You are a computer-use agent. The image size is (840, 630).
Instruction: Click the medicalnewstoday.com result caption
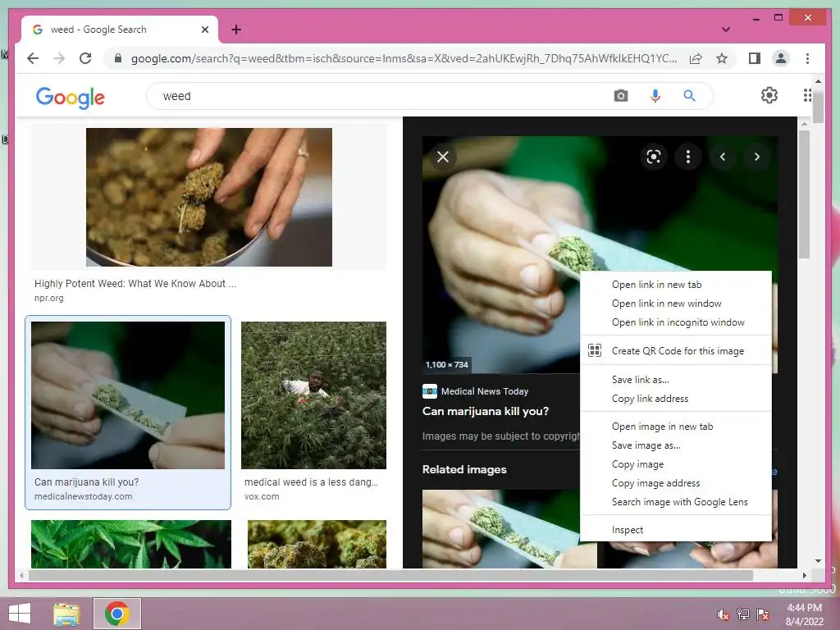pyautogui.click(x=83, y=496)
